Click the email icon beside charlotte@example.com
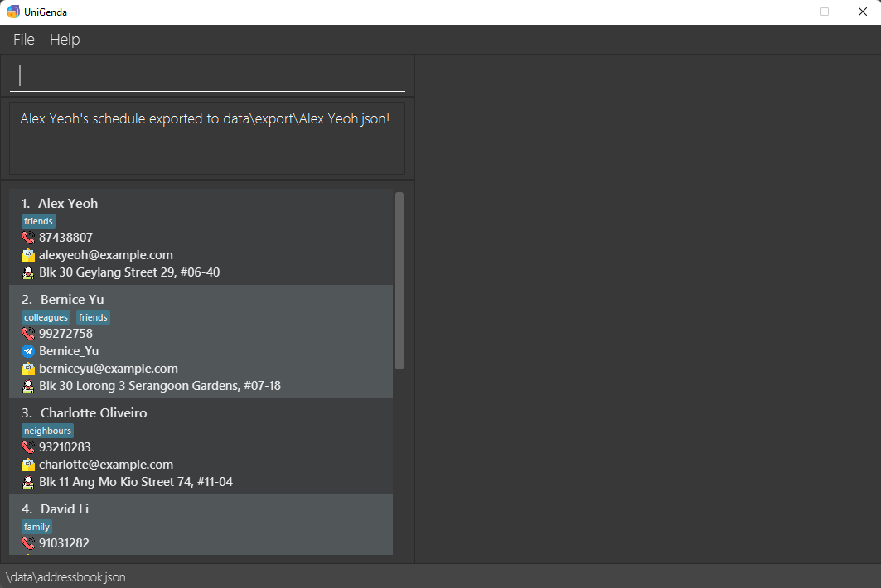The image size is (881, 588). click(28, 465)
